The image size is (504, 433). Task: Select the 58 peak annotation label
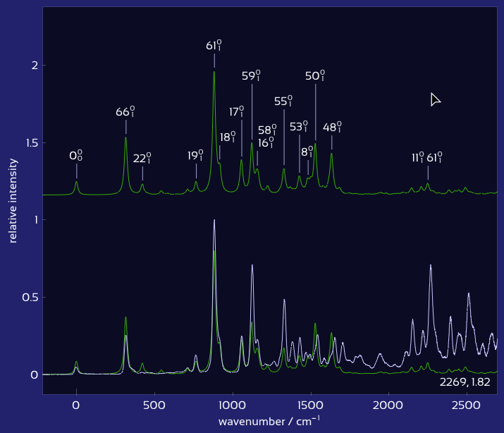267,130
